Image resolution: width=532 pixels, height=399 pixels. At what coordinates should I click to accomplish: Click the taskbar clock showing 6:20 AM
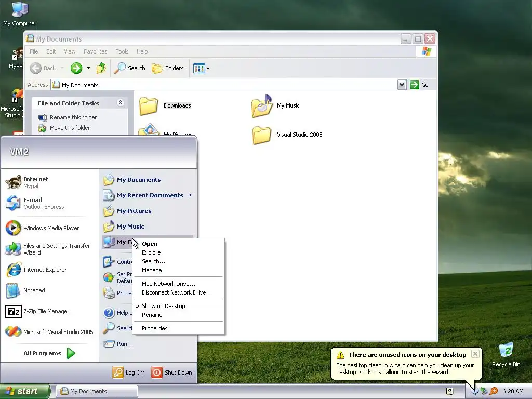click(x=513, y=392)
